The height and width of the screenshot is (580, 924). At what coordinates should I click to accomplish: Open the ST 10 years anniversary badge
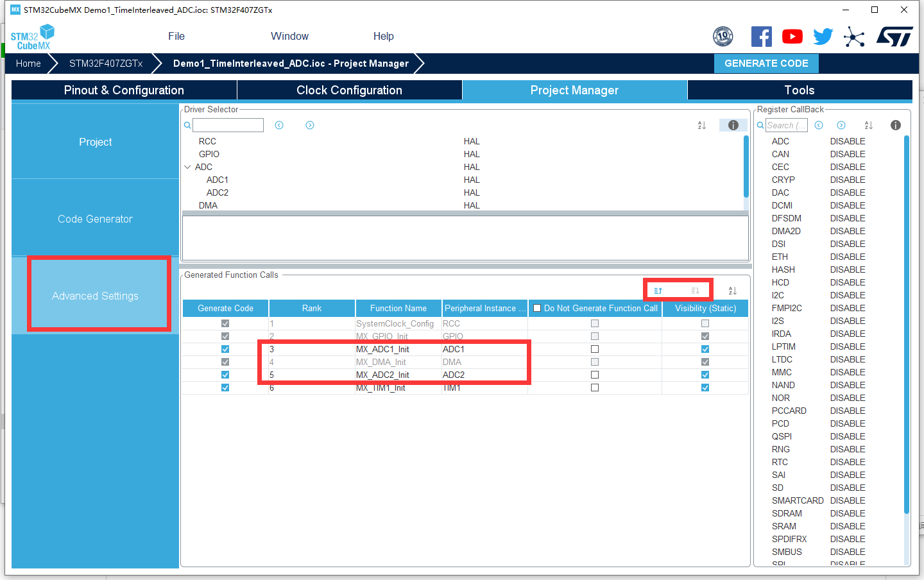[723, 37]
